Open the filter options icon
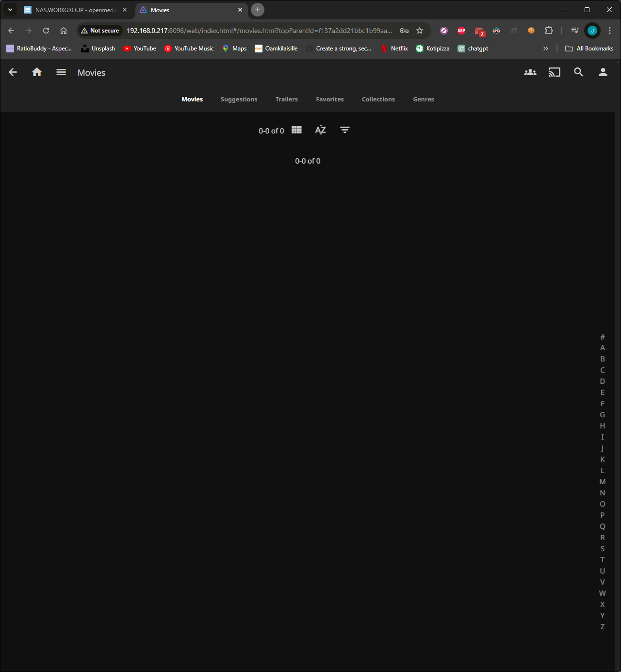The height and width of the screenshot is (672, 621). pyautogui.click(x=345, y=130)
